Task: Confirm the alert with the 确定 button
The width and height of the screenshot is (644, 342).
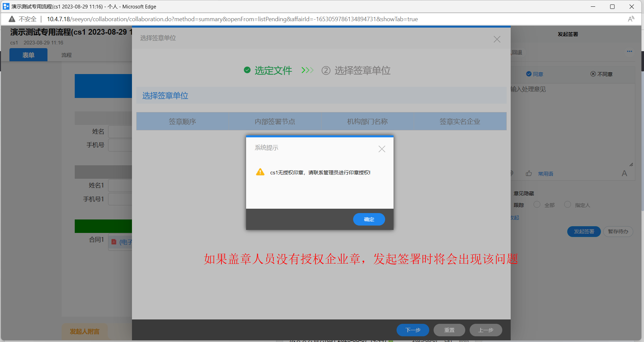Action: tap(369, 219)
